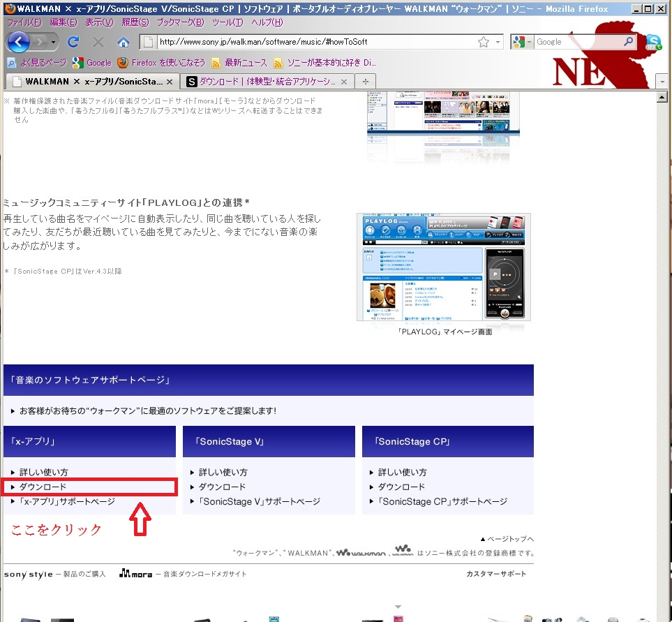The width and height of the screenshot is (672, 622).
Task: Click the stop loading X icon
Action: [98, 42]
